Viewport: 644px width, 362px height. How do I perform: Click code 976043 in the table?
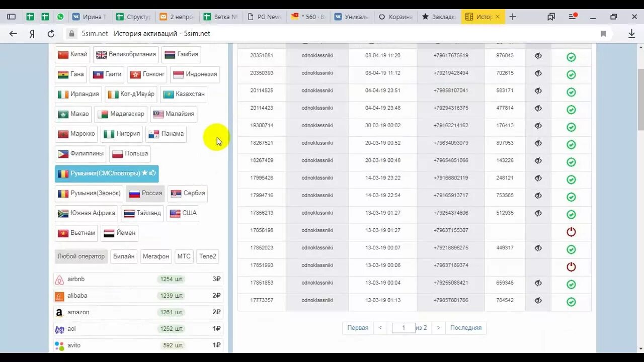click(x=505, y=56)
